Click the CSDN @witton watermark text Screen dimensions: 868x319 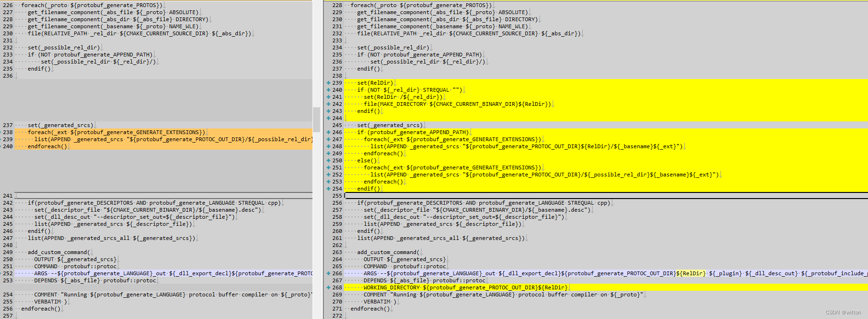tap(843, 312)
